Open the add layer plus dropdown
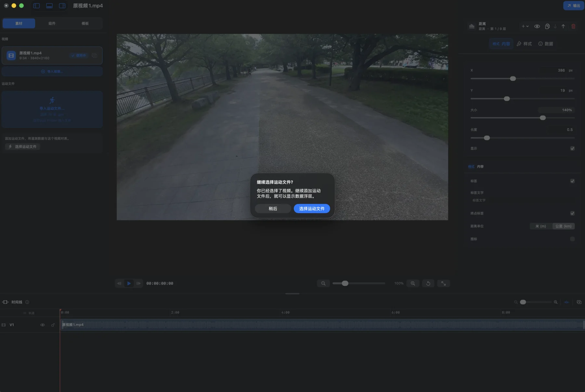Screen dimensions: 585x392 pos(525,26)
